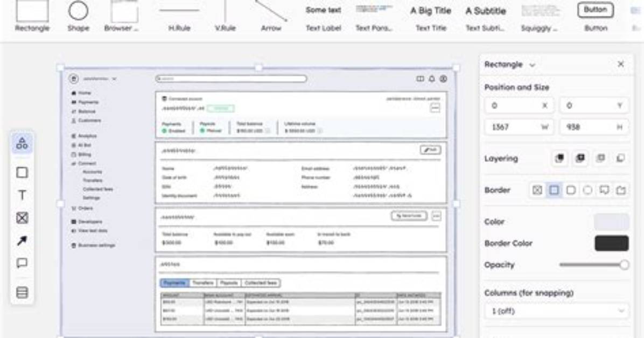
Task: Click the user profile icon in wireframe
Action: [x=444, y=79]
